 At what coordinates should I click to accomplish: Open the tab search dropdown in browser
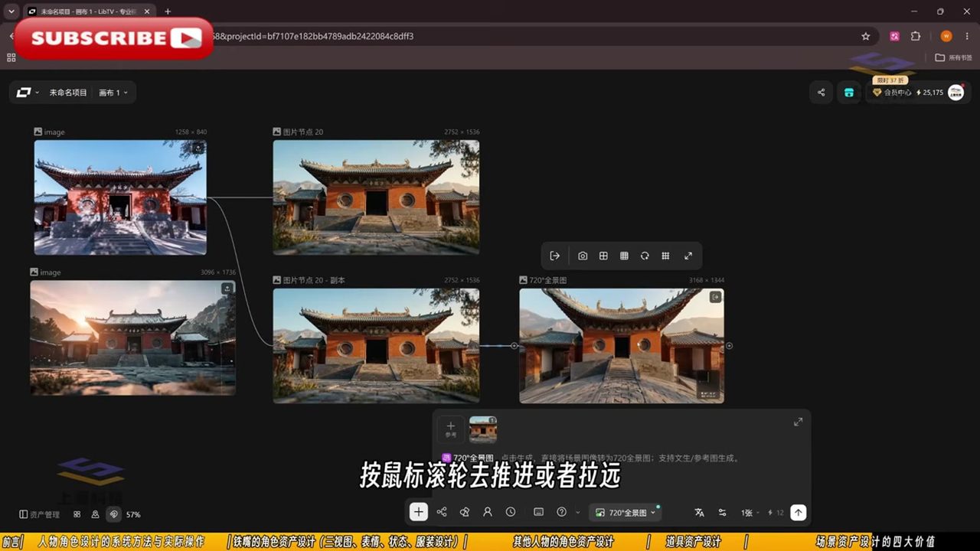11,11
